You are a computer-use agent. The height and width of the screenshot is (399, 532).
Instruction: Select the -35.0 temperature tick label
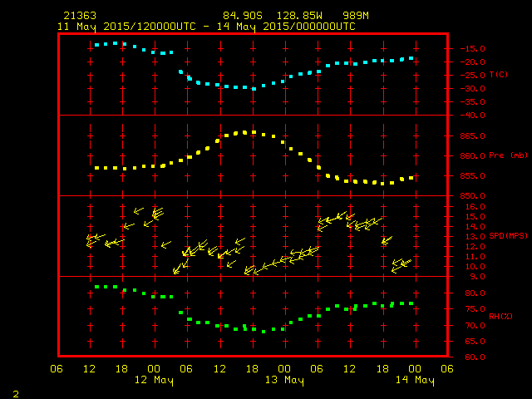tap(473, 102)
